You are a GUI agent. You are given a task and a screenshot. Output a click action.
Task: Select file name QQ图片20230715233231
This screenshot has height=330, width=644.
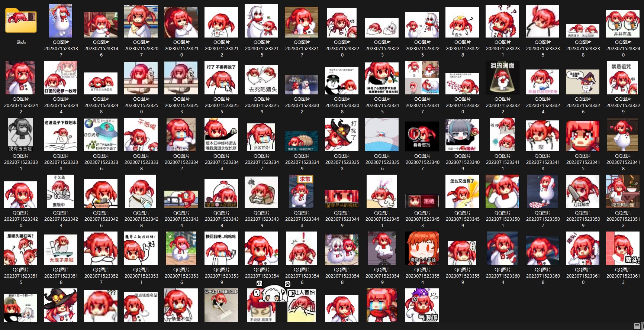[x=503, y=48]
